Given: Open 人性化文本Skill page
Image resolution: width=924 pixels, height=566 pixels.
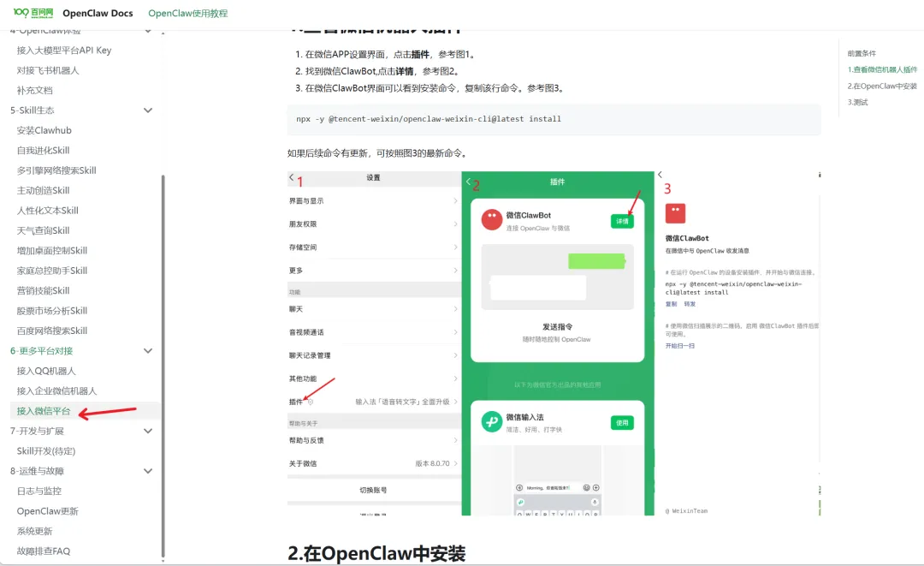Looking at the screenshot, I should tap(48, 211).
